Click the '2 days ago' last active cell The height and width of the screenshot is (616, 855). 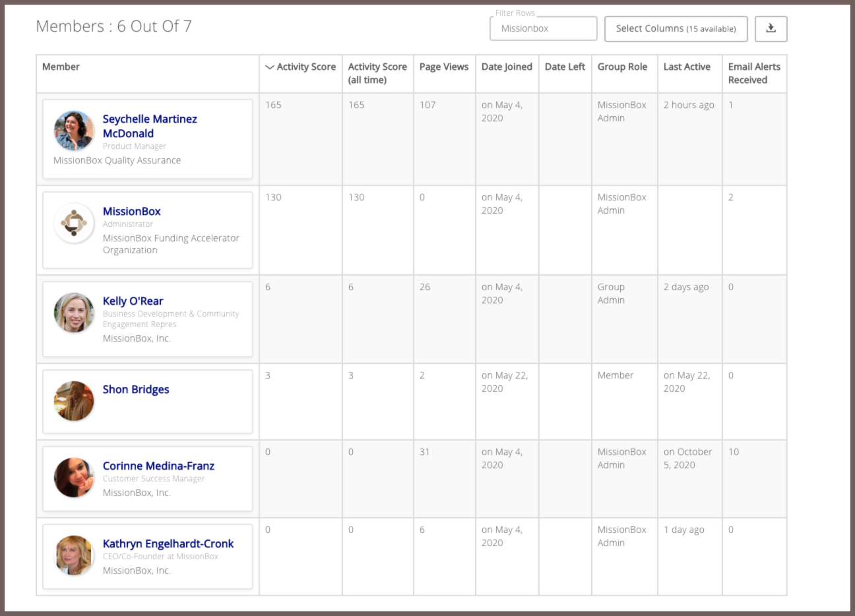pyautogui.click(x=686, y=287)
